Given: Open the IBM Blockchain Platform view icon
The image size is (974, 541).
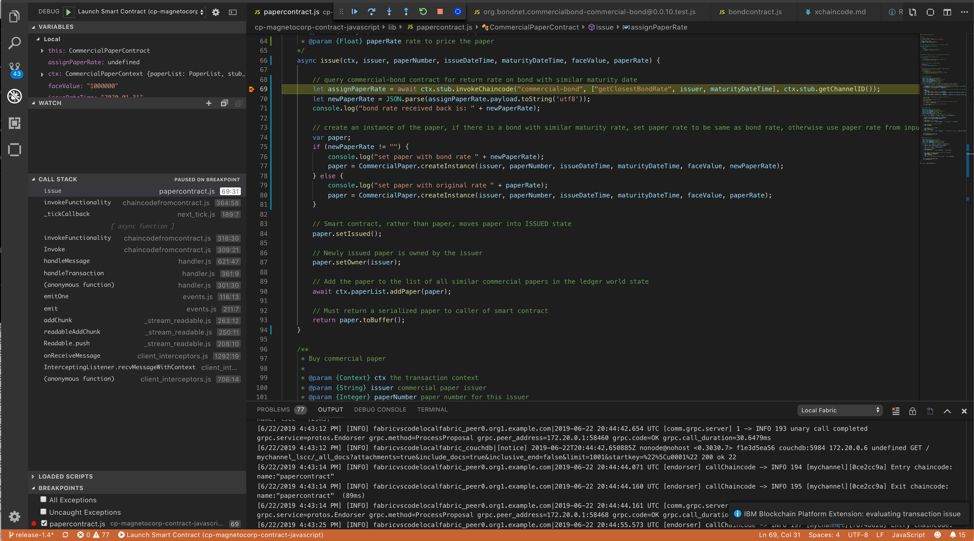Looking at the screenshot, I should coord(14,150).
